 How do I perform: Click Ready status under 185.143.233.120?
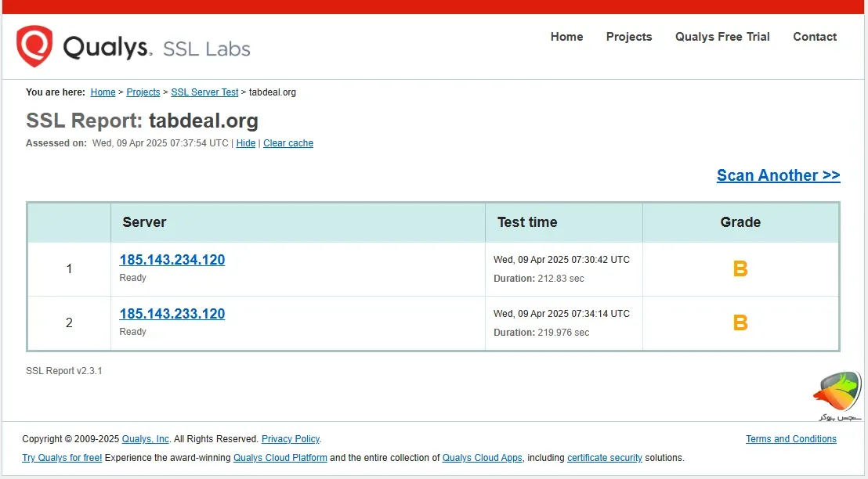coord(133,332)
